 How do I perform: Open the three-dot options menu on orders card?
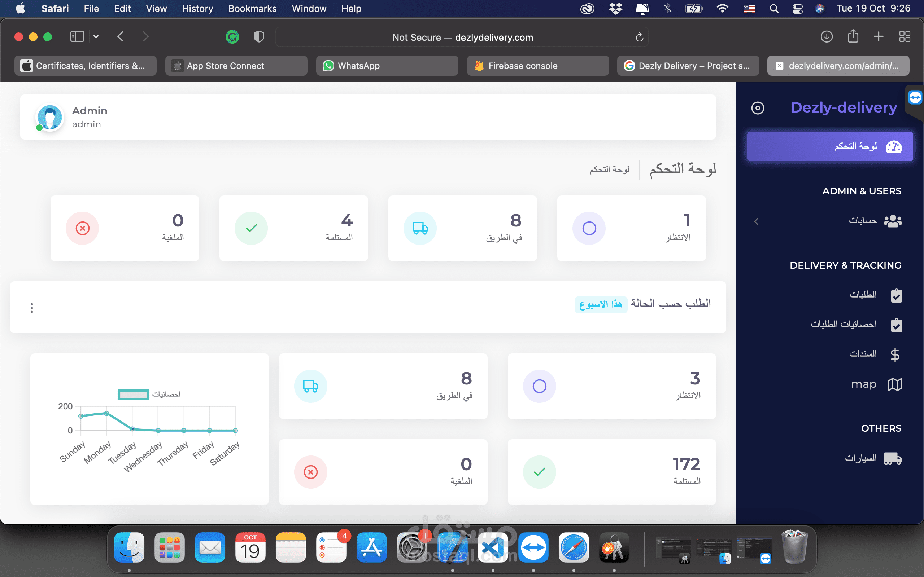[x=32, y=308]
